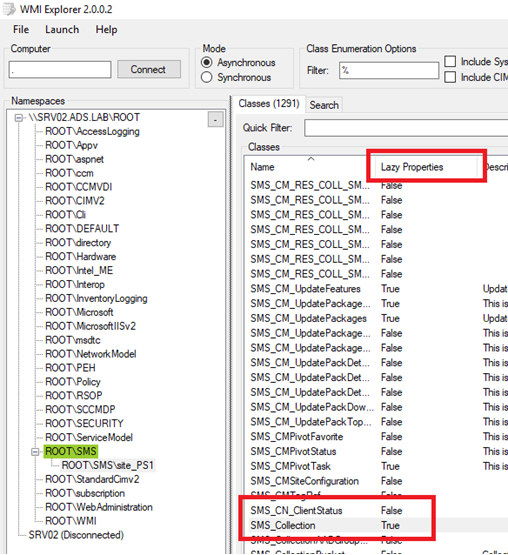Select ROOT\Microsoft namespace
Screen dimensions: 508x555
pos(79,312)
